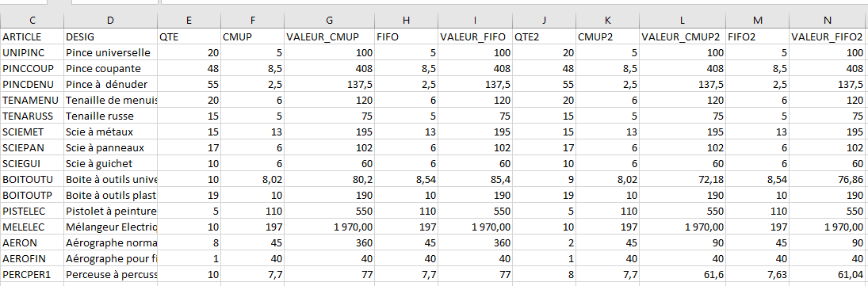Select column N header
This screenshot has width=868, height=286.
click(828, 21)
